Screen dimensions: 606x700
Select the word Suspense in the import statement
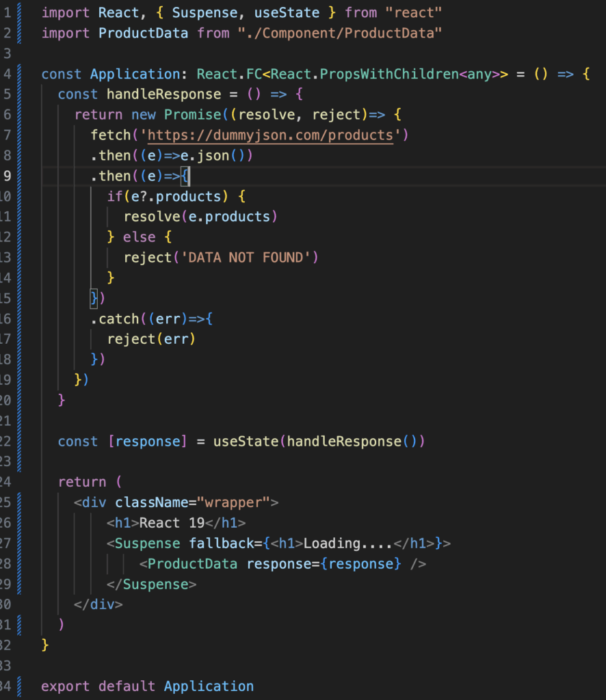205,13
